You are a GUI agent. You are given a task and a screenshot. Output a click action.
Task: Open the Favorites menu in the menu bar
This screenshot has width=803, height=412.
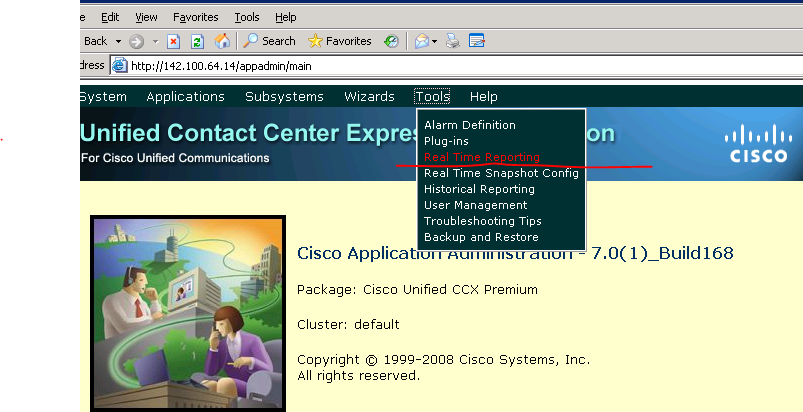pyautogui.click(x=196, y=17)
